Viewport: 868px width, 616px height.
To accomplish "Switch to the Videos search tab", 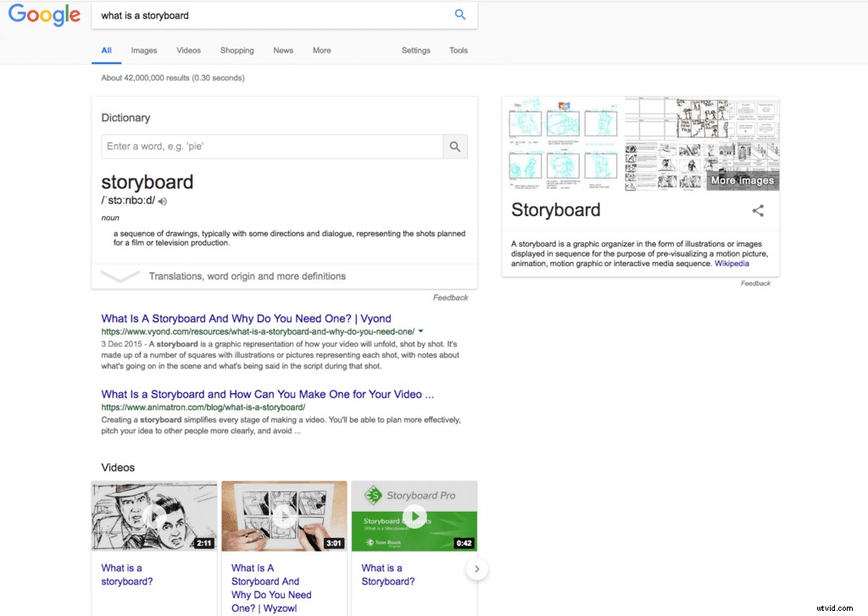I will [x=187, y=50].
